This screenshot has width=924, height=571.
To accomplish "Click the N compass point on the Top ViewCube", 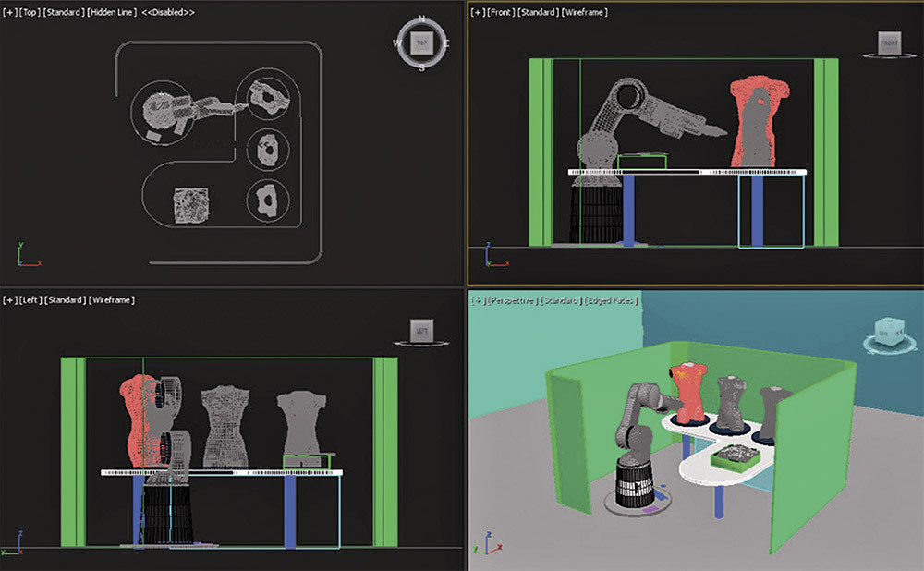I will tap(422, 19).
